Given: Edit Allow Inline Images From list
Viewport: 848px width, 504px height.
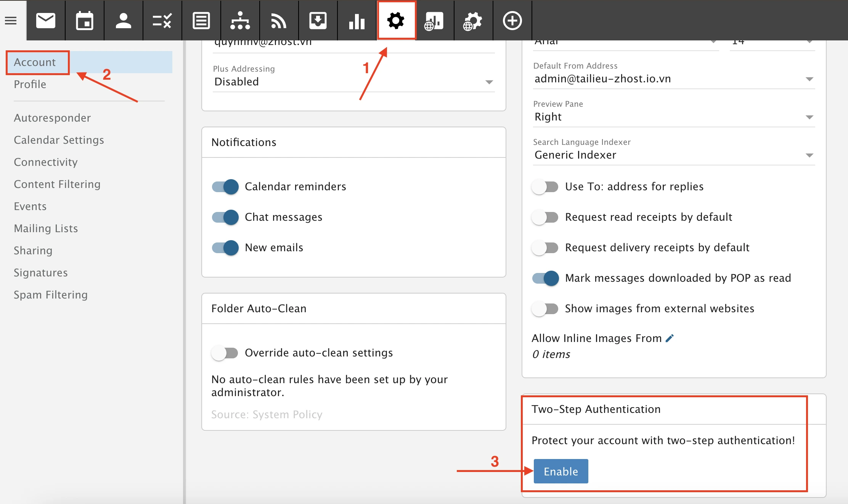Looking at the screenshot, I should (x=670, y=338).
